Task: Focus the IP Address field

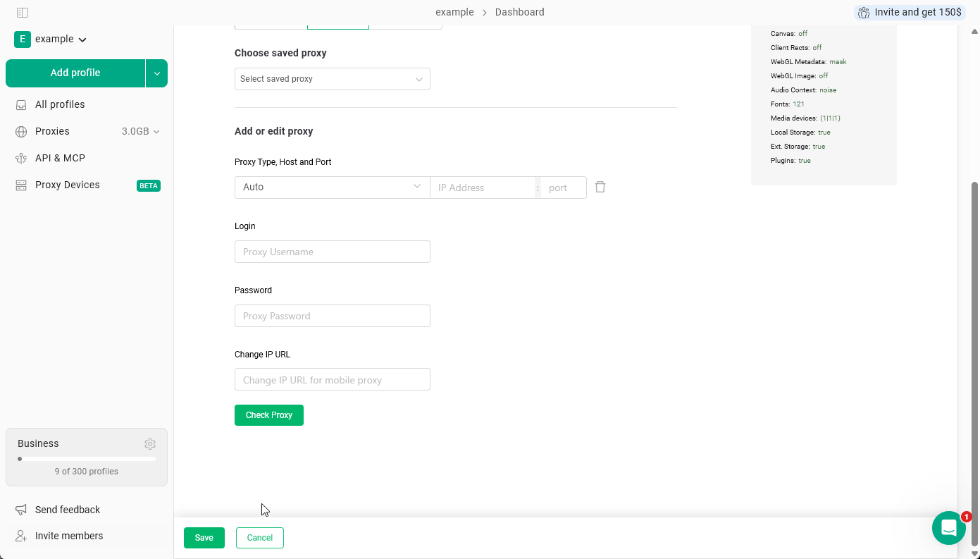Action: (x=483, y=188)
